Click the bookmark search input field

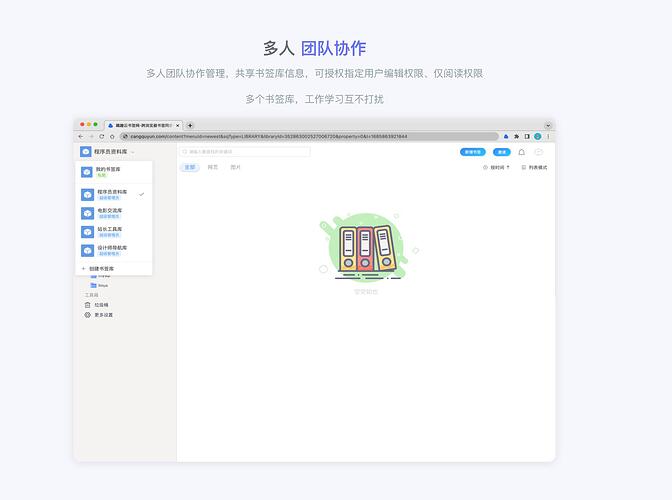tap(245, 152)
